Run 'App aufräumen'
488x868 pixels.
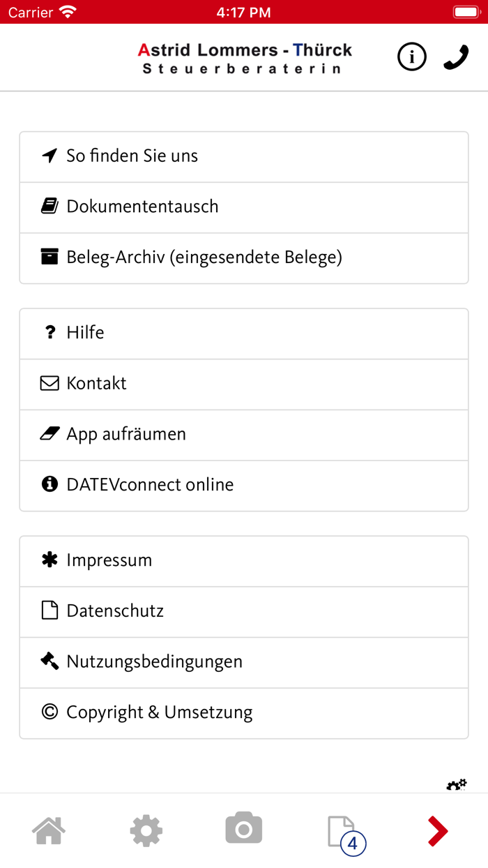point(126,433)
